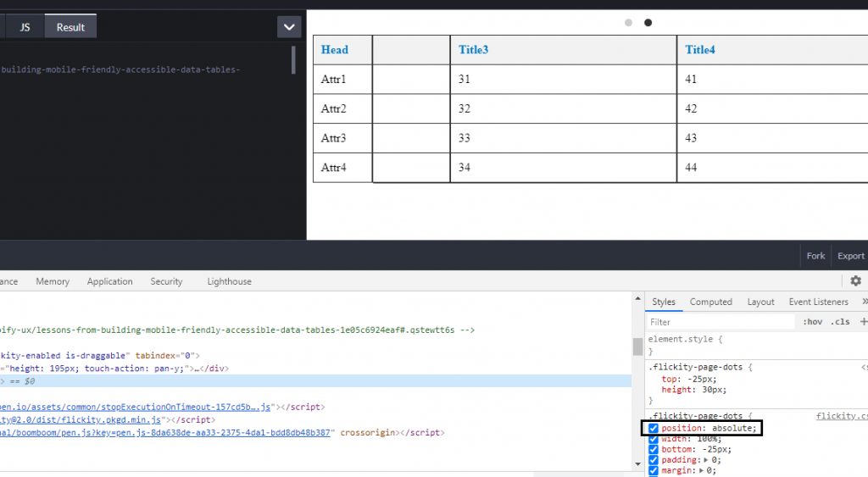Open DevTools settings gear
Viewport: 868px width, 477px height.
tap(856, 281)
